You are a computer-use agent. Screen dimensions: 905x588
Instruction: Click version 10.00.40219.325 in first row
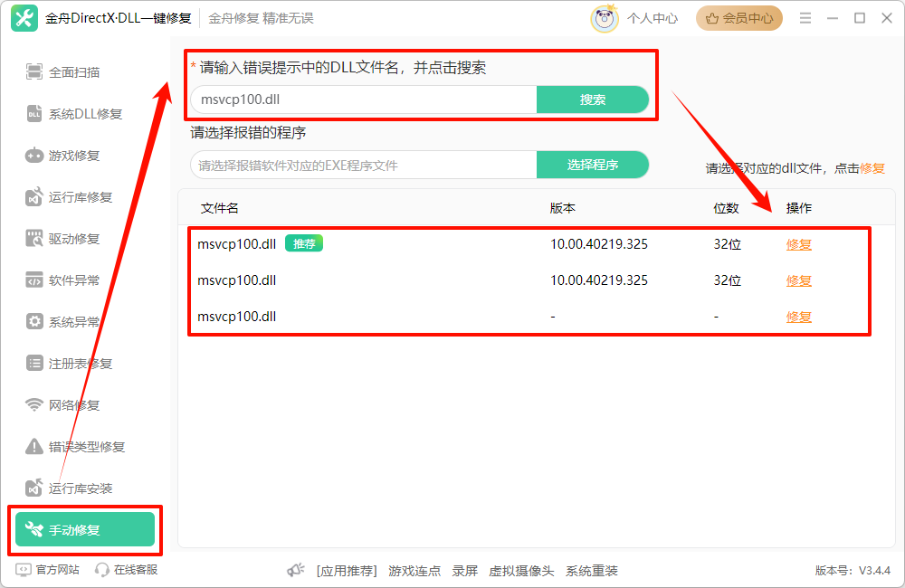[599, 244]
